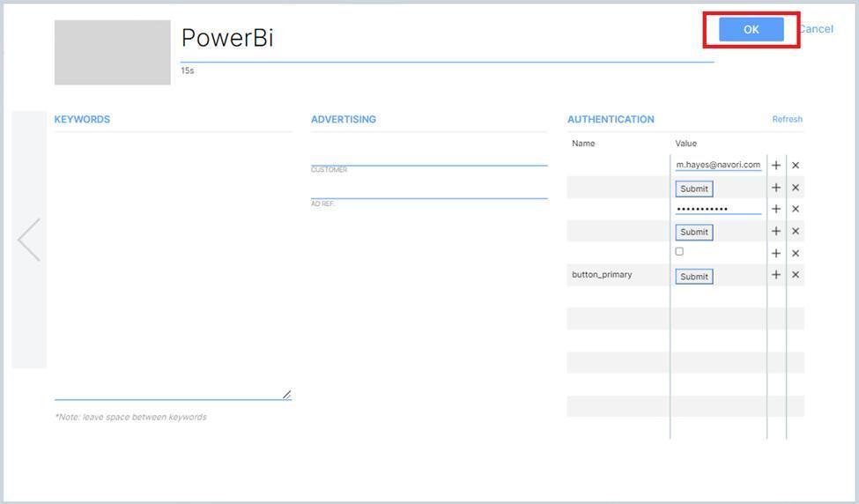Click the 15s duration text
This screenshot has width=859, height=504.
[188, 70]
